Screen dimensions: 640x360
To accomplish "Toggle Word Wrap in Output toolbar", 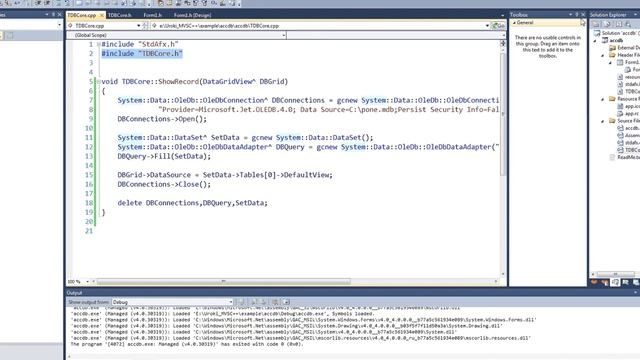I will (286, 302).
